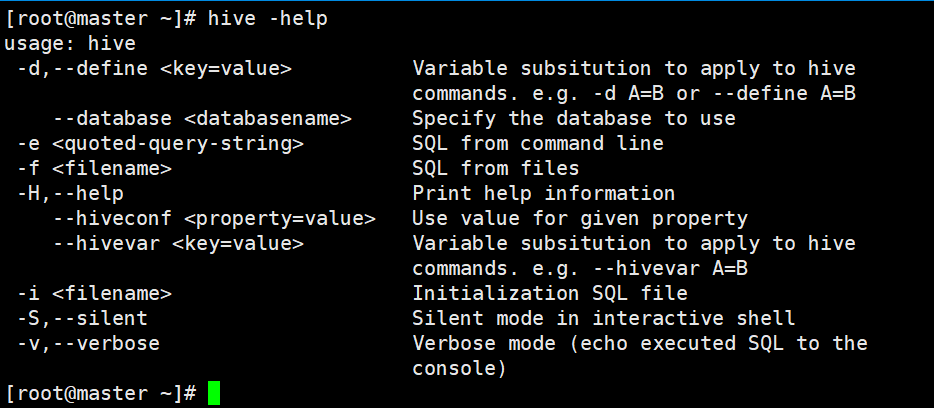Click 'Initialization SQL file' description text
The width and height of the screenshot is (934, 408).
click(x=550, y=293)
